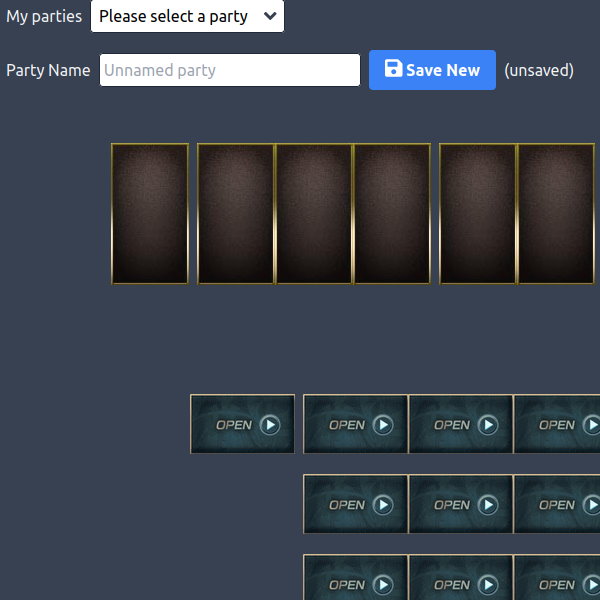Click the partially visible OPEN button, top row
Viewport: 600px width, 600px height.
tap(558, 424)
